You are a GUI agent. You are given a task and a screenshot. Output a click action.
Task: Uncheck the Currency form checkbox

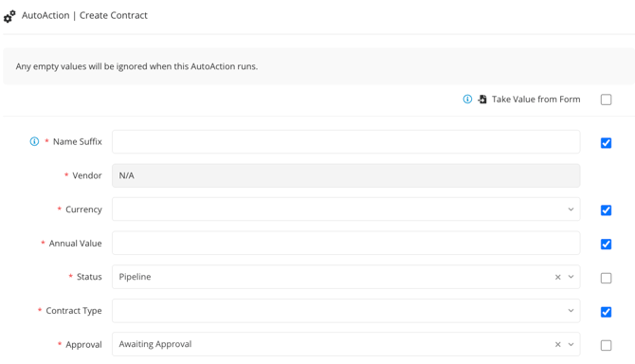pos(606,210)
